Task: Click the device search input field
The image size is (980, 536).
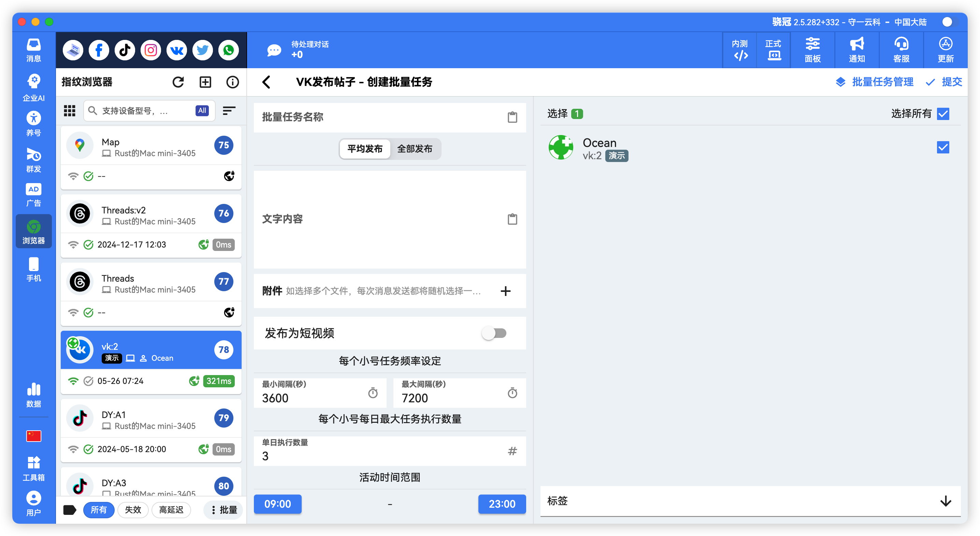Action: [145, 110]
